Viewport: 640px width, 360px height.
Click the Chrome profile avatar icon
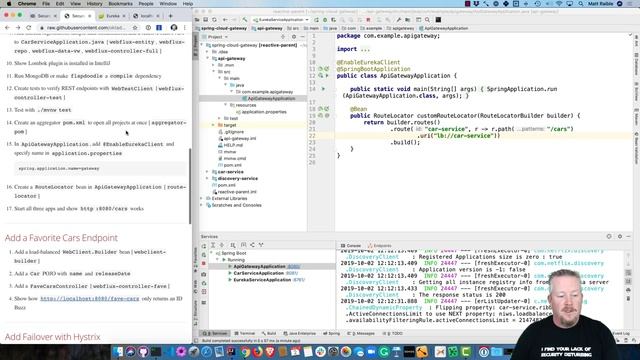pyautogui.click(x=174, y=28)
